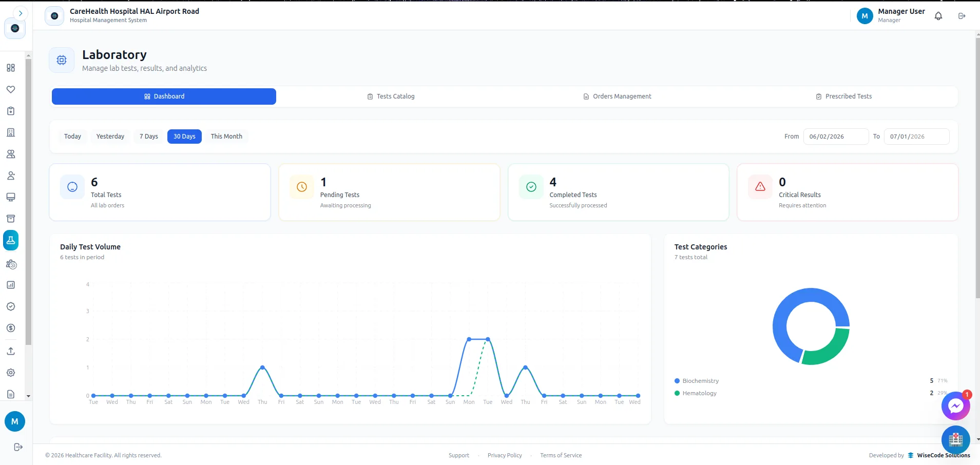Select the This Month date filter
980x465 pixels.
pyautogui.click(x=226, y=137)
